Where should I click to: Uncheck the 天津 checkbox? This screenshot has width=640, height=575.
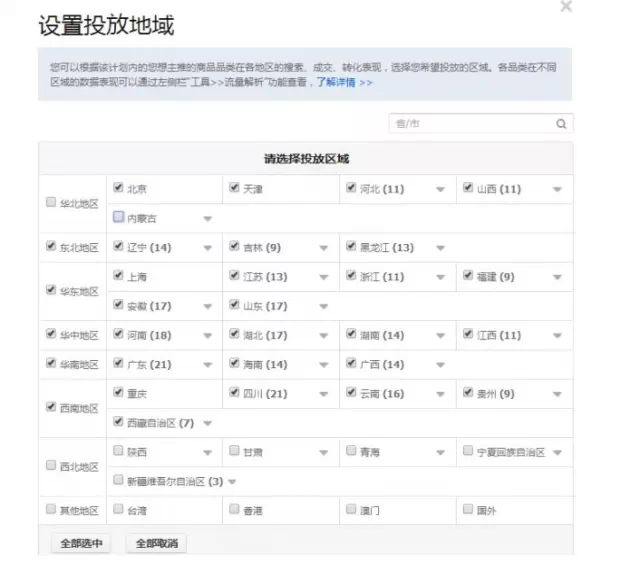coord(234,187)
